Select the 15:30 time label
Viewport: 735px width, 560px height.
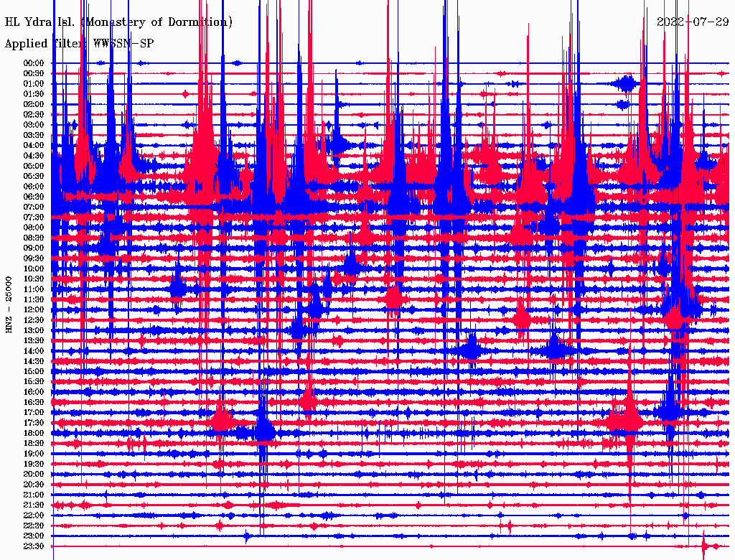[33, 382]
